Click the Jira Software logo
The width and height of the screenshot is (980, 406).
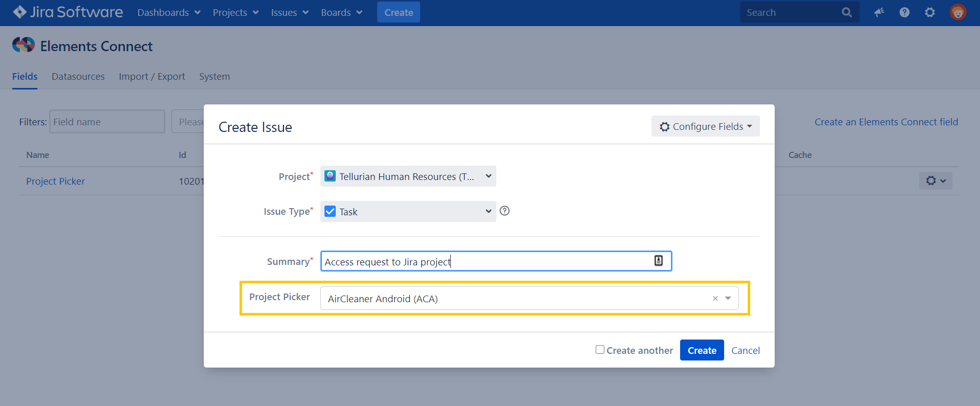coord(68,12)
